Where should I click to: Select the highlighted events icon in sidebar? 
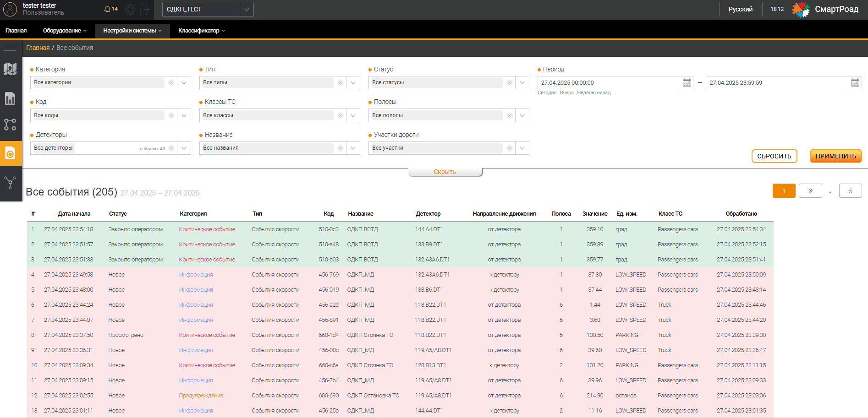pyautogui.click(x=11, y=153)
